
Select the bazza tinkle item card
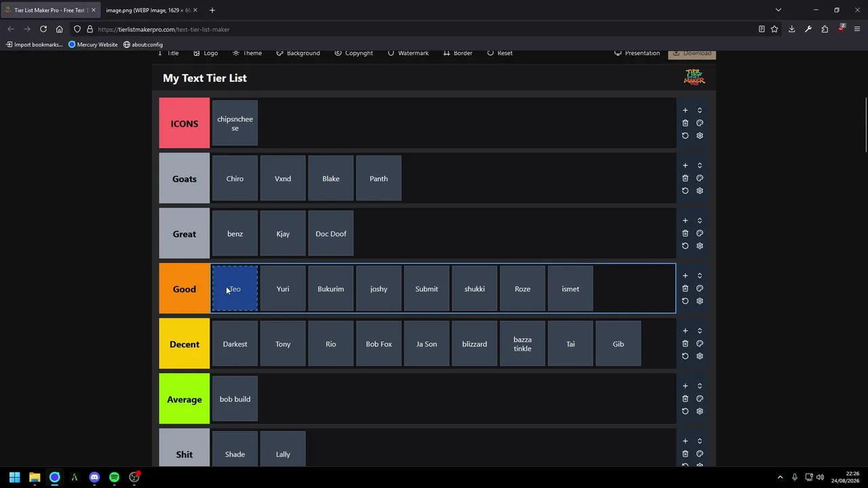(522, 344)
